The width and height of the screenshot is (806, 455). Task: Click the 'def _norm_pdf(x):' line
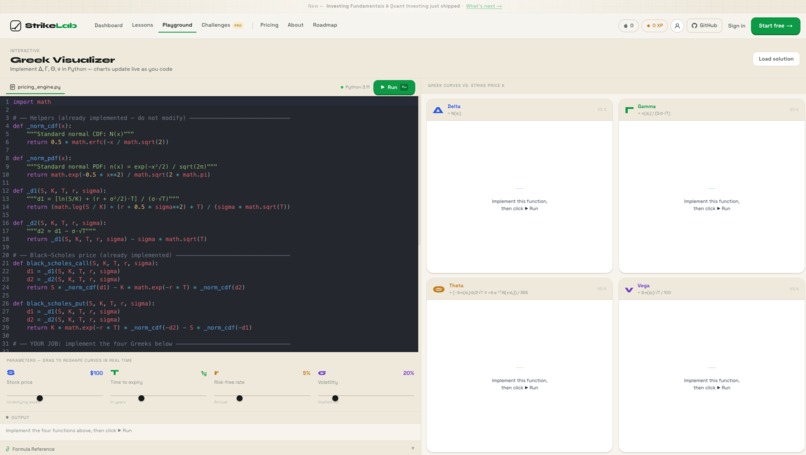42,158
